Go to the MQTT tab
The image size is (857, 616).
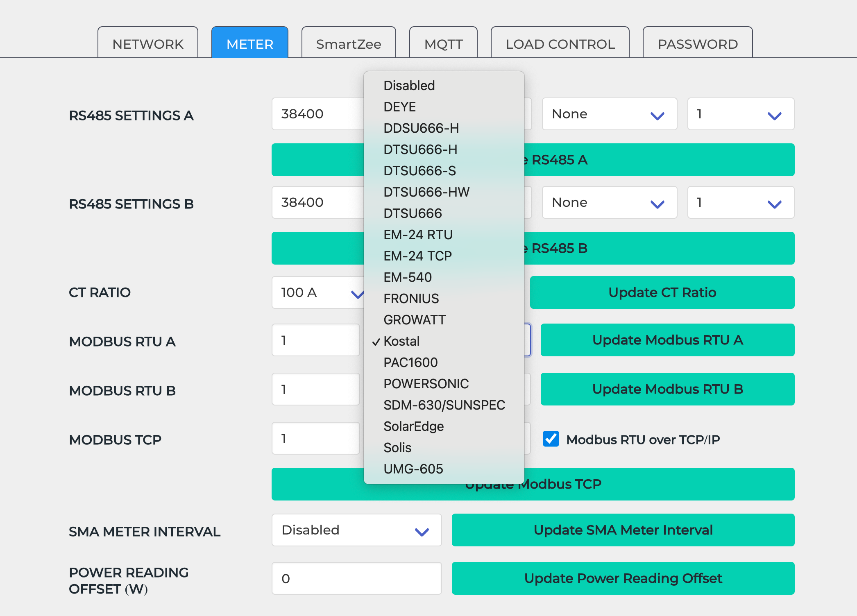pos(443,43)
